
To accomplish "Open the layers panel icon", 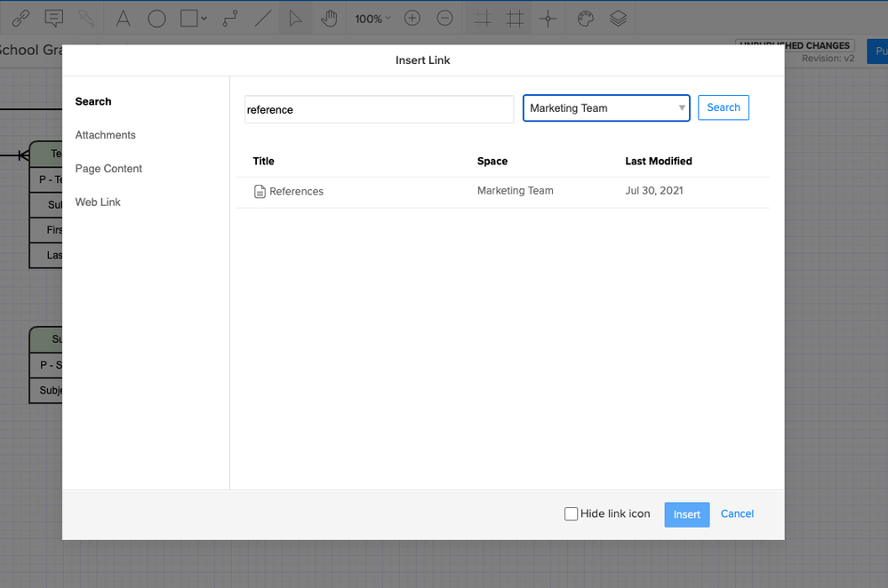I will click(618, 19).
